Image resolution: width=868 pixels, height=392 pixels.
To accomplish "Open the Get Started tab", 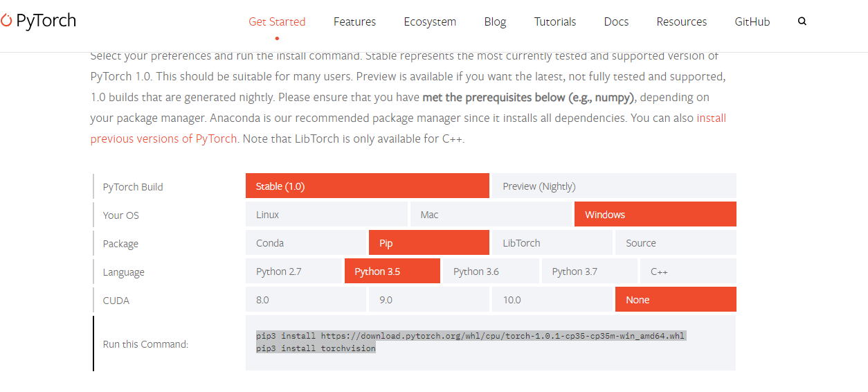I will click(277, 21).
